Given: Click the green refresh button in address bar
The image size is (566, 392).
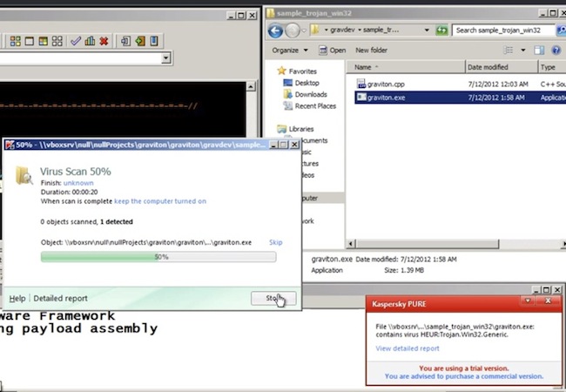Looking at the screenshot, I should pos(441,30).
